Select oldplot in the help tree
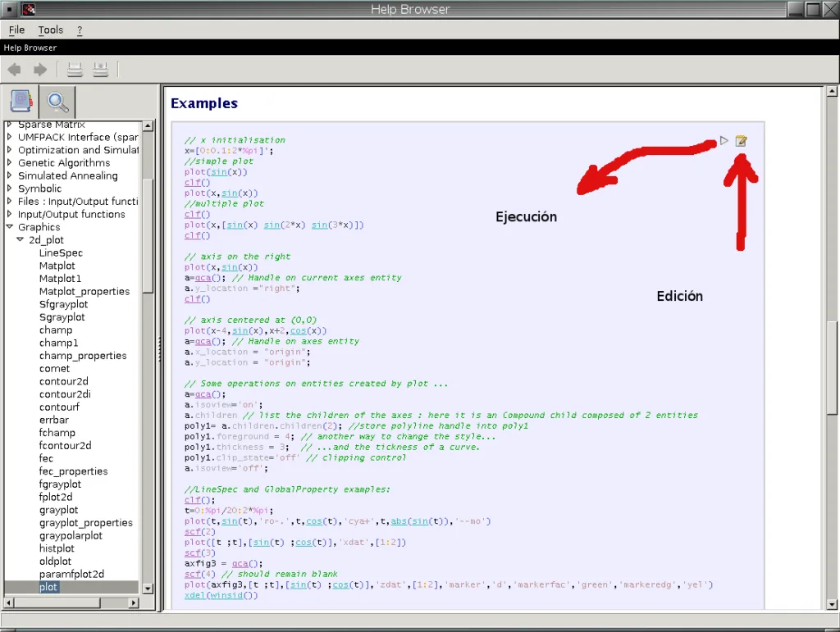The width and height of the screenshot is (840, 632). tap(55, 561)
